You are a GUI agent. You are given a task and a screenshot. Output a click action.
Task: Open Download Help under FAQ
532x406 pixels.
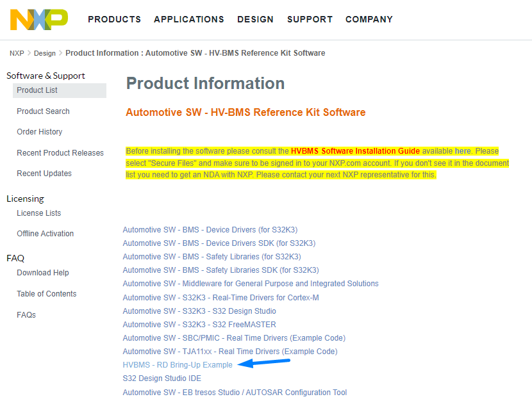pos(42,272)
